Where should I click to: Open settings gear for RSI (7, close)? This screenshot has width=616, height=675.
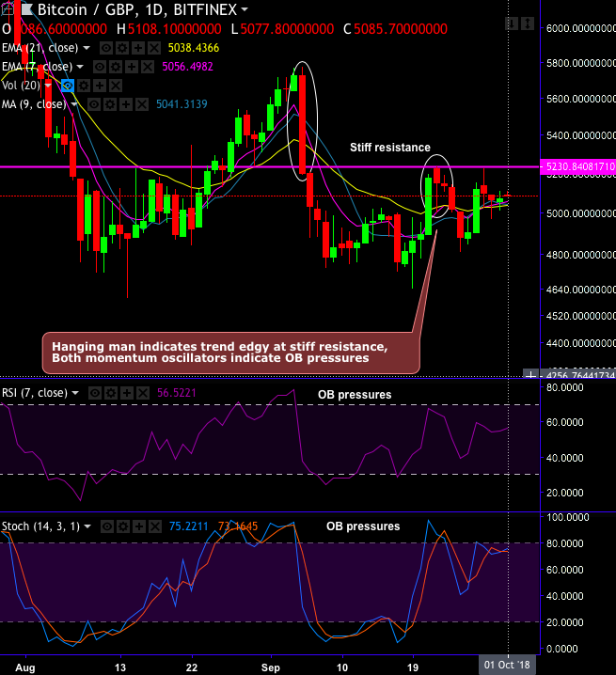click(111, 393)
